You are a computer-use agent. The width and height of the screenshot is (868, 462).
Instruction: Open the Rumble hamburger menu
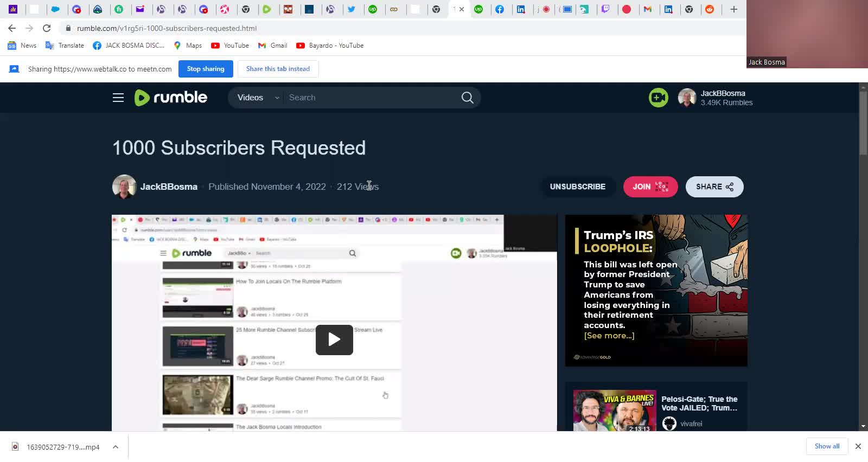point(118,98)
